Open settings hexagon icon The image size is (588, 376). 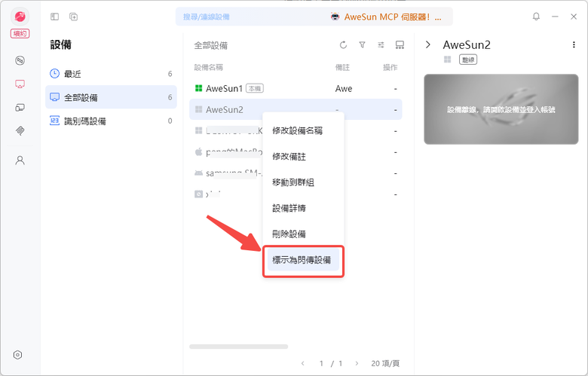point(17,355)
